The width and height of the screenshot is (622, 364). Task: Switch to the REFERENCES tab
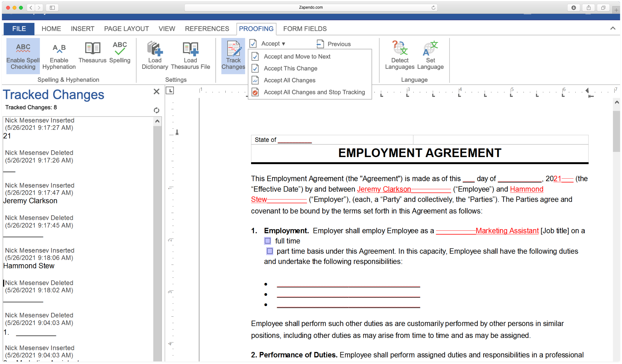click(x=207, y=29)
